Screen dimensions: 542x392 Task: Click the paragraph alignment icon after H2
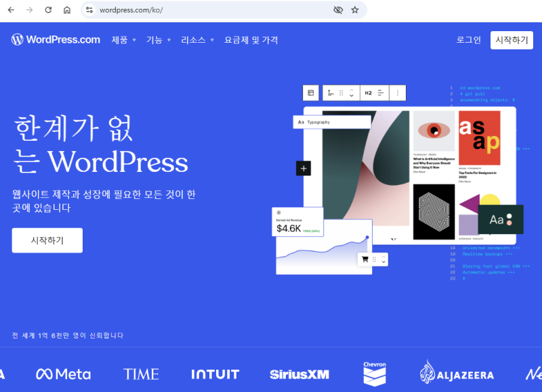coord(381,93)
